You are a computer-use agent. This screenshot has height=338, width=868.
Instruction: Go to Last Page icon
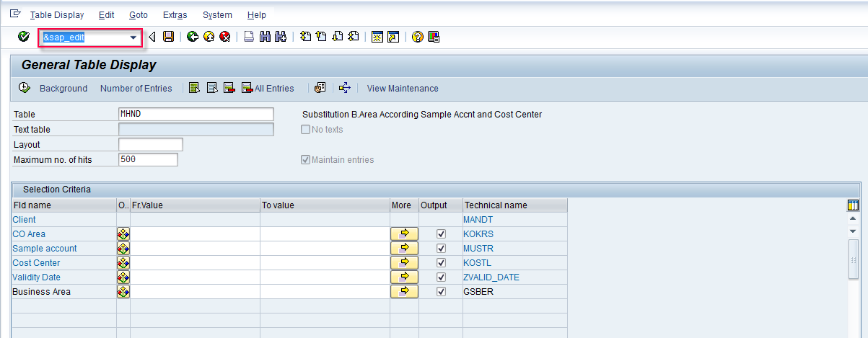[353, 37]
